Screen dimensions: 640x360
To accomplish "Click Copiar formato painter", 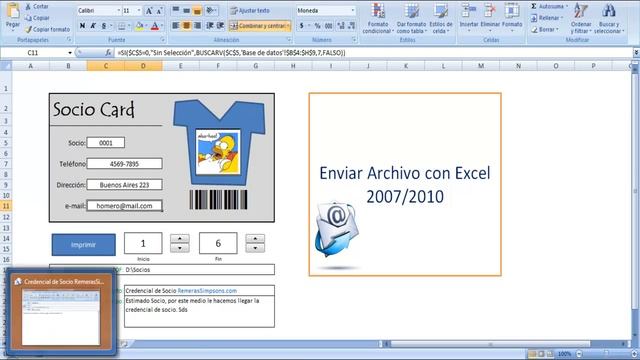I will [47, 29].
